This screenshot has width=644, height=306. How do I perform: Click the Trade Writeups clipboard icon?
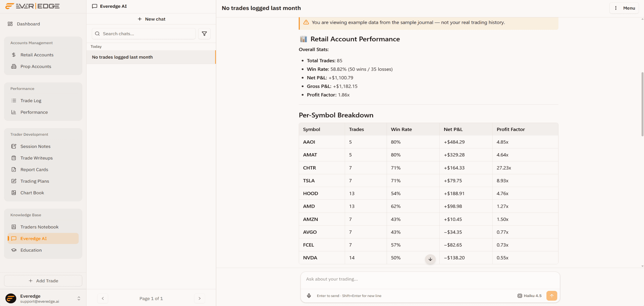pyautogui.click(x=14, y=158)
